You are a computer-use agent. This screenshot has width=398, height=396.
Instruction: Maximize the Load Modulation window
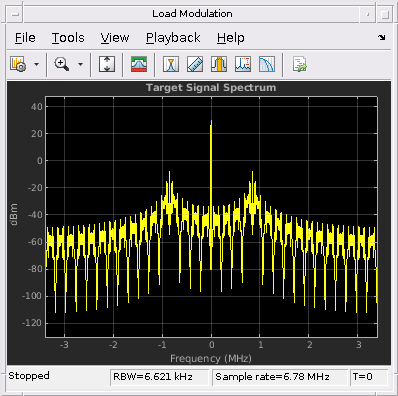coord(385,14)
